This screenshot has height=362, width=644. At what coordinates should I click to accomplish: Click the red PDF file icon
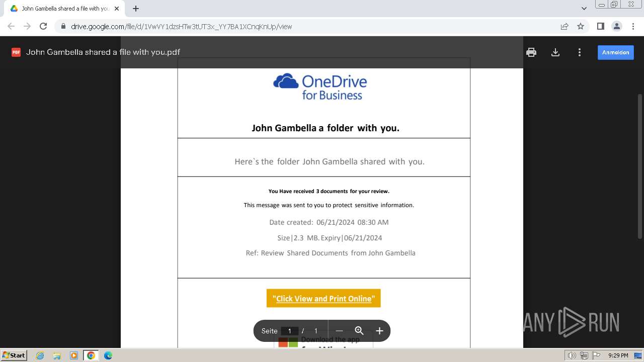[16, 52]
